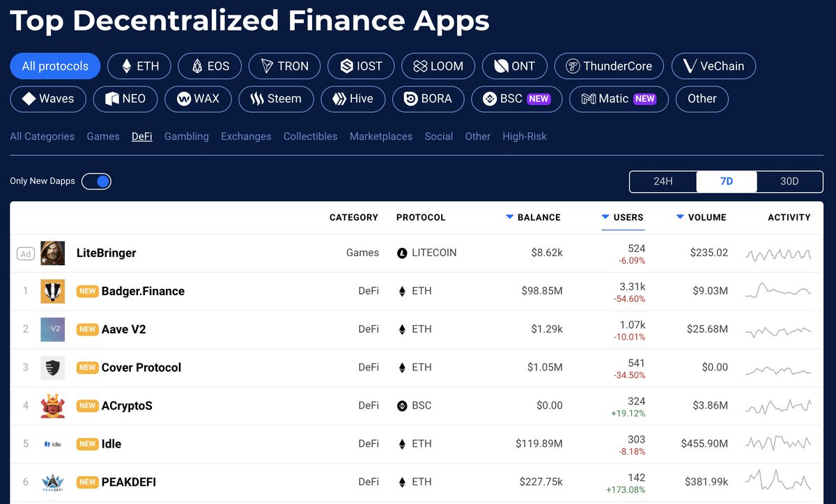The height and width of the screenshot is (504, 836).
Task: Open the LiteBringer dapp page
Action: point(107,253)
